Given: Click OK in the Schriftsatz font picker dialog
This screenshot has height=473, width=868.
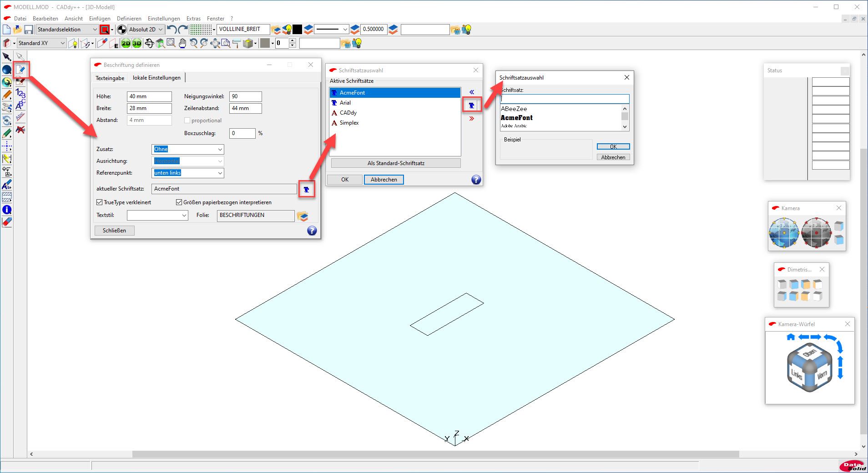Looking at the screenshot, I should [x=613, y=146].
